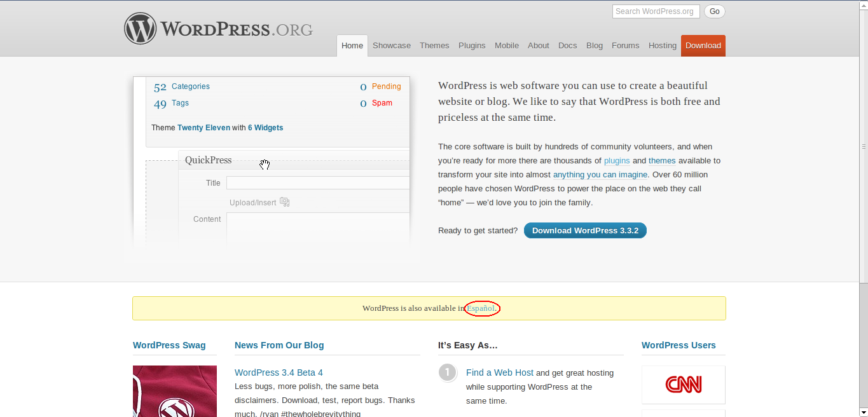Follow the themes link in description
The height and width of the screenshot is (417, 868).
[x=662, y=161]
